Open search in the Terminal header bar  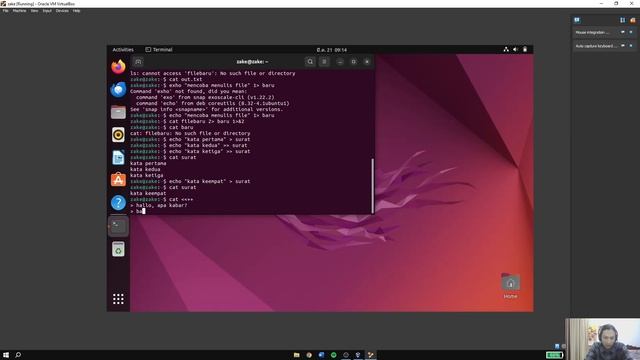click(310, 62)
